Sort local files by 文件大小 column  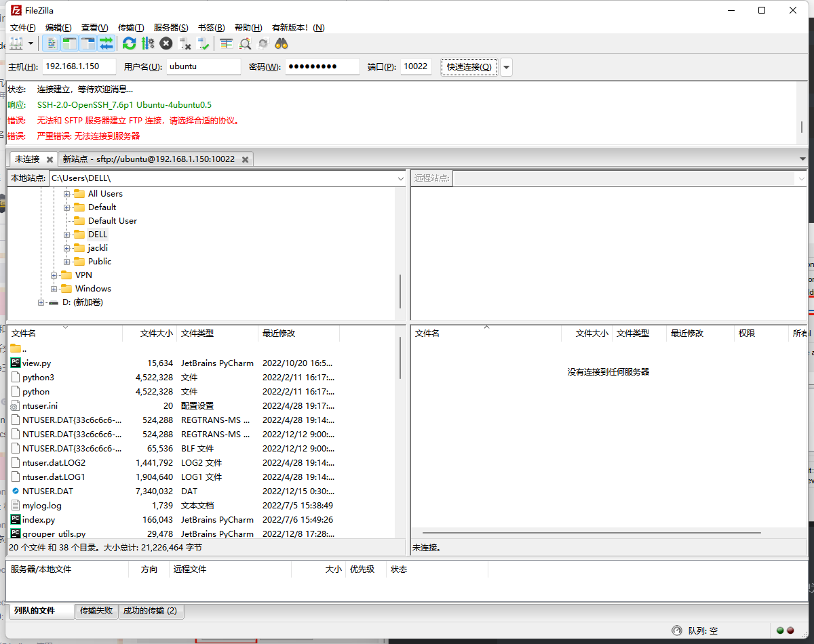tap(149, 334)
